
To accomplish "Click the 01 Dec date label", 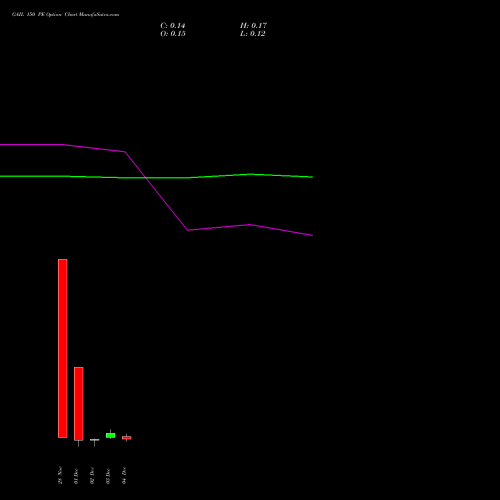I will click(x=76, y=476).
